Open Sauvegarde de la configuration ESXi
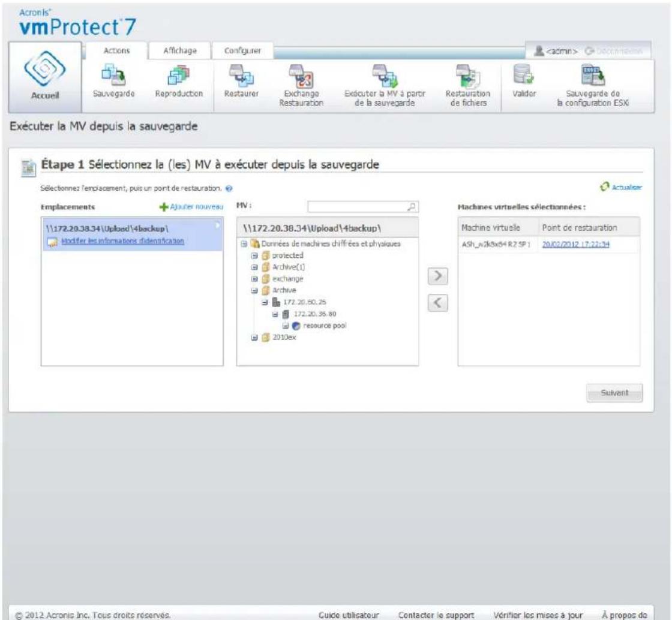This screenshot has width=672, height=620. [x=593, y=86]
